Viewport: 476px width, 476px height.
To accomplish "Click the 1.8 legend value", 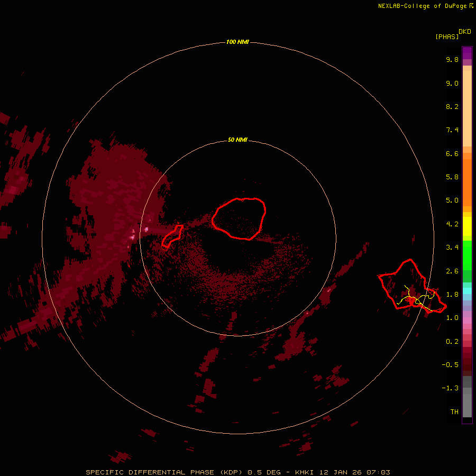I will coord(452,295).
